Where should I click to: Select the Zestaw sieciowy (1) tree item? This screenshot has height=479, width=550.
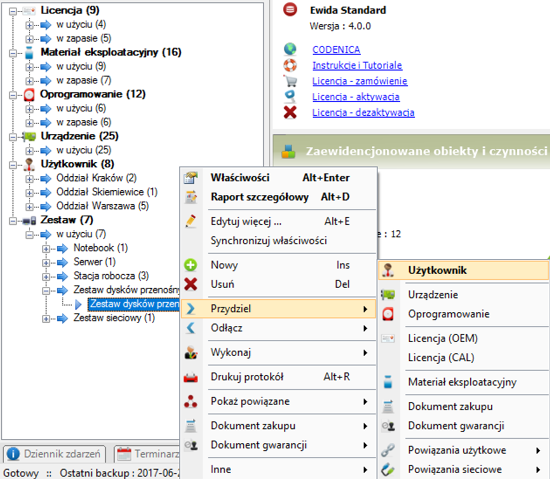click(114, 318)
